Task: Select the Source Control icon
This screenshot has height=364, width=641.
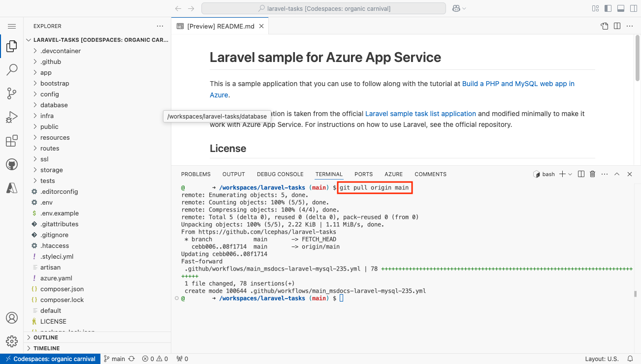Action: click(12, 93)
